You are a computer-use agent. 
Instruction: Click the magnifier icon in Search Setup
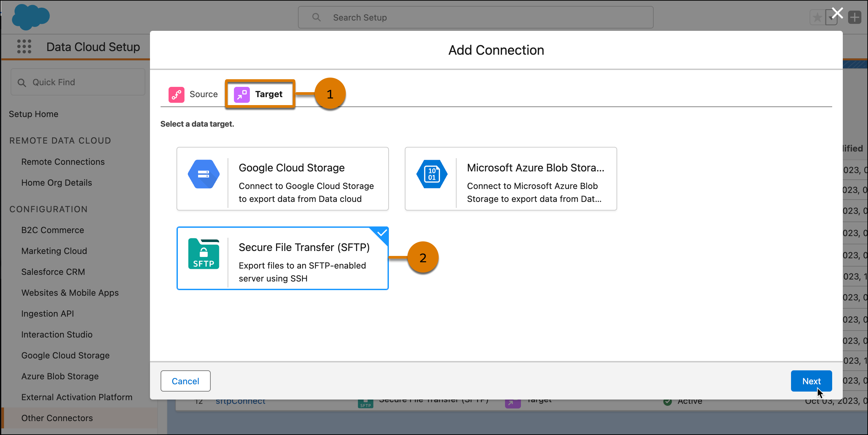316,17
